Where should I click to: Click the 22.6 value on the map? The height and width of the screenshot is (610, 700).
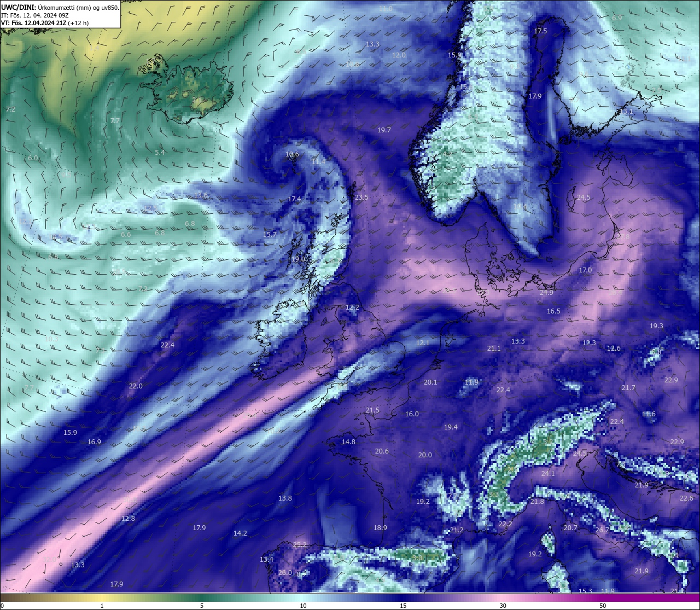pos(686,498)
